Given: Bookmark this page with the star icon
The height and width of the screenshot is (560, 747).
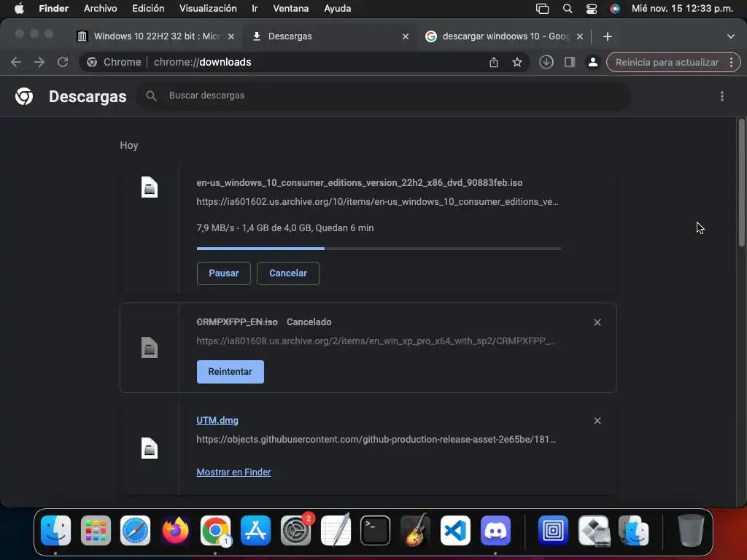Looking at the screenshot, I should tap(517, 62).
